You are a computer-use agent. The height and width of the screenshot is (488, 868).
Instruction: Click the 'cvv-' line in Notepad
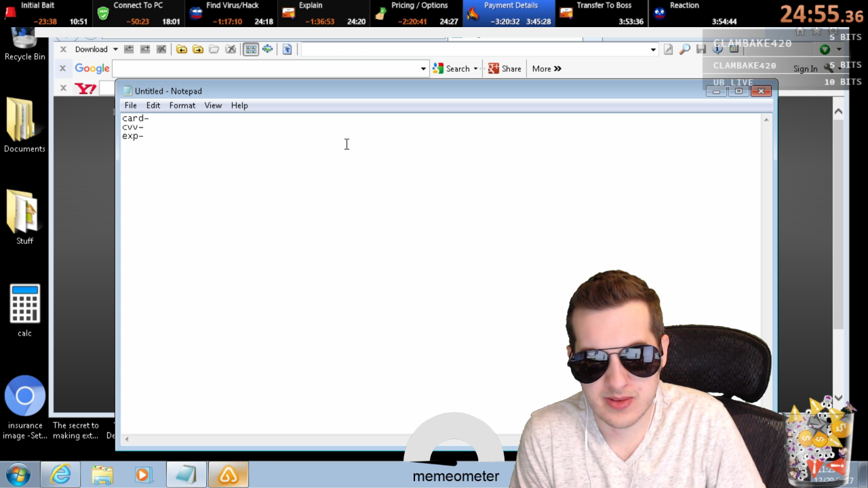pos(133,127)
